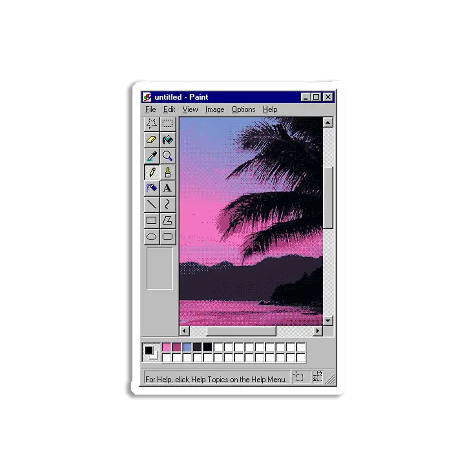Select the rectangular Select tool
This screenshot has width=476, height=476.
point(168,124)
